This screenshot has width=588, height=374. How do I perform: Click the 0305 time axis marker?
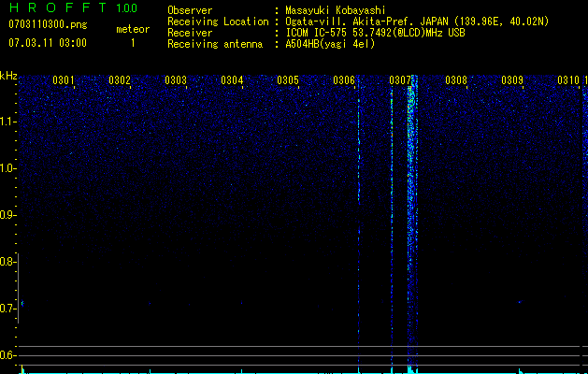click(x=288, y=80)
